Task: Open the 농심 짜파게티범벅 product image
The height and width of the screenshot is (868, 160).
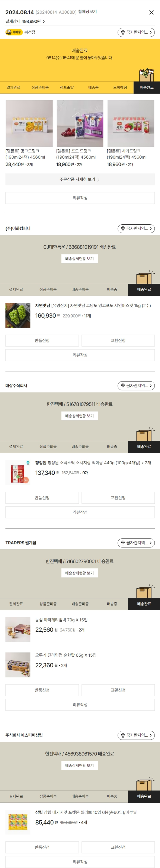Action: tap(18, 629)
